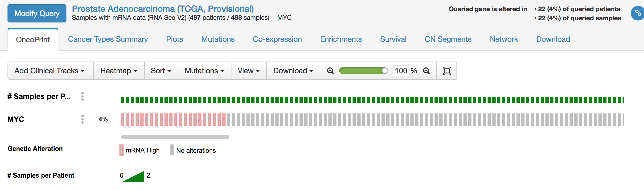Open the Mutations toolbar dropdown

[x=204, y=71]
